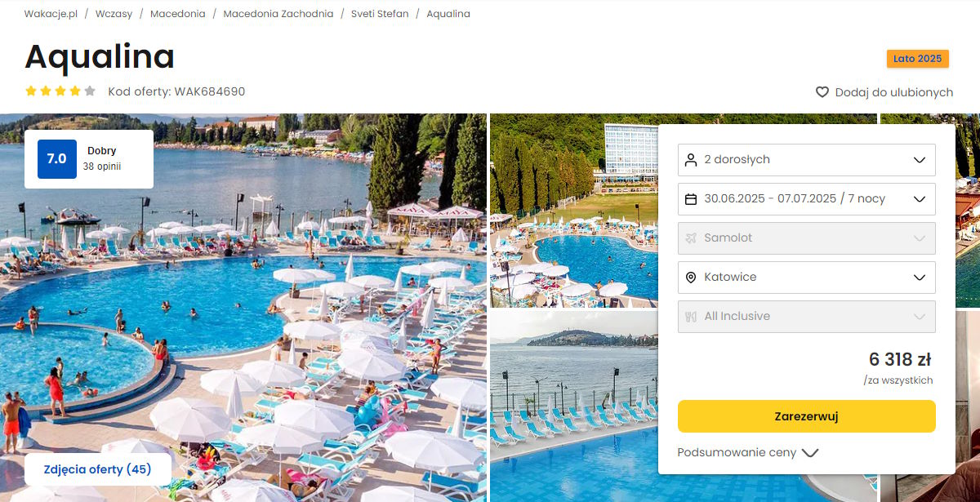Screen dimensions: 980x502
Task: Click the heart icon for favorites
Action: [822, 92]
